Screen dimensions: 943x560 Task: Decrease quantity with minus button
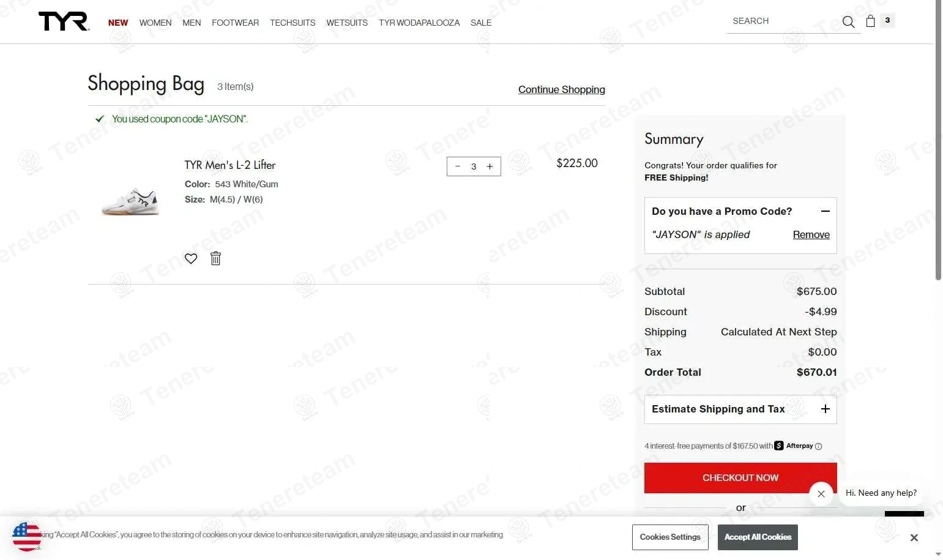[x=458, y=166]
